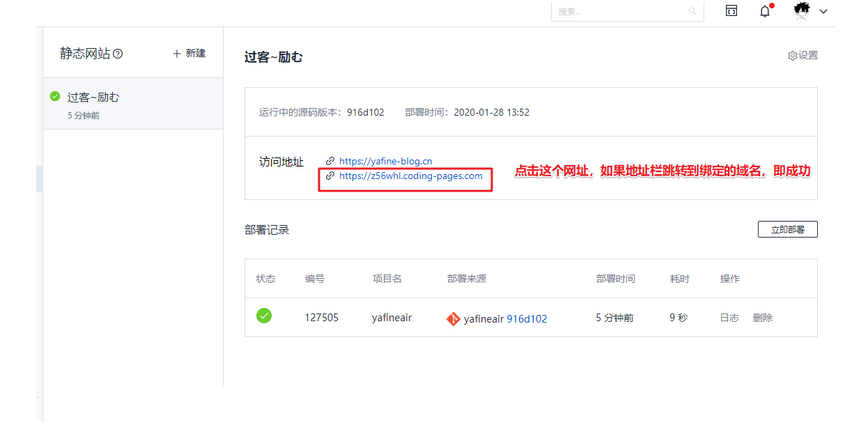Open the z56whl.coding-pages.com link
This screenshot has height=441, width=868.
click(410, 176)
